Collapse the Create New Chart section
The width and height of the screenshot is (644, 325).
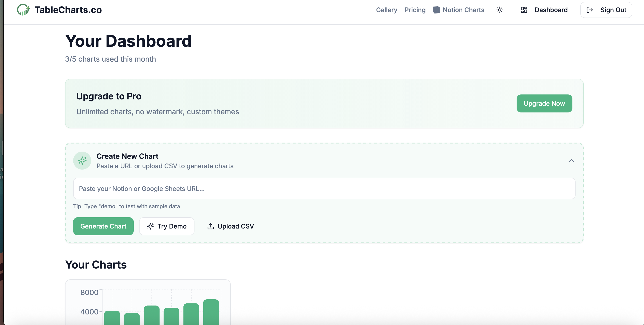(x=571, y=161)
